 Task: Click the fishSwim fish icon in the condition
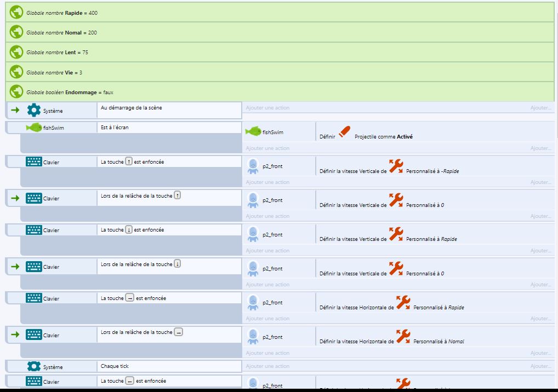(x=34, y=128)
